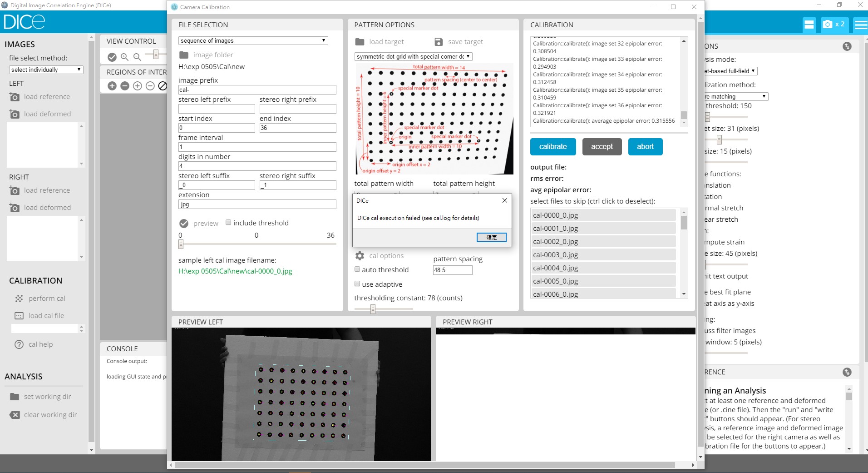Change the calibration target pattern dropdown
Image resolution: width=868 pixels, height=473 pixels.
(x=412, y=56)
